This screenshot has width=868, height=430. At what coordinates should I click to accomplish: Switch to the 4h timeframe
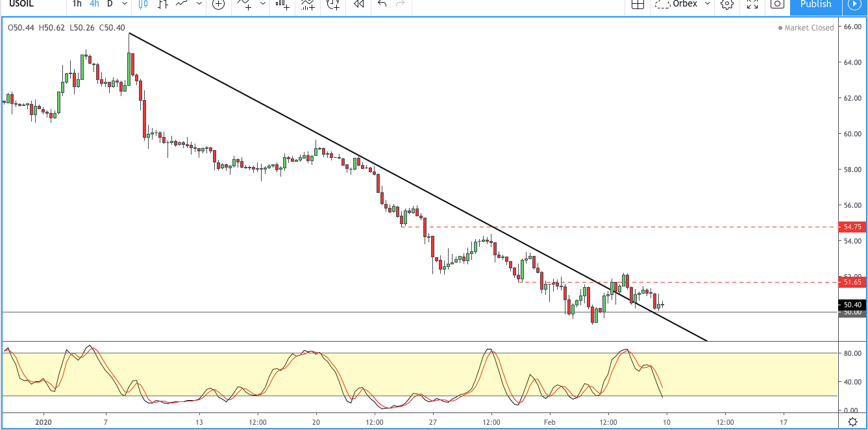[94, 4]
